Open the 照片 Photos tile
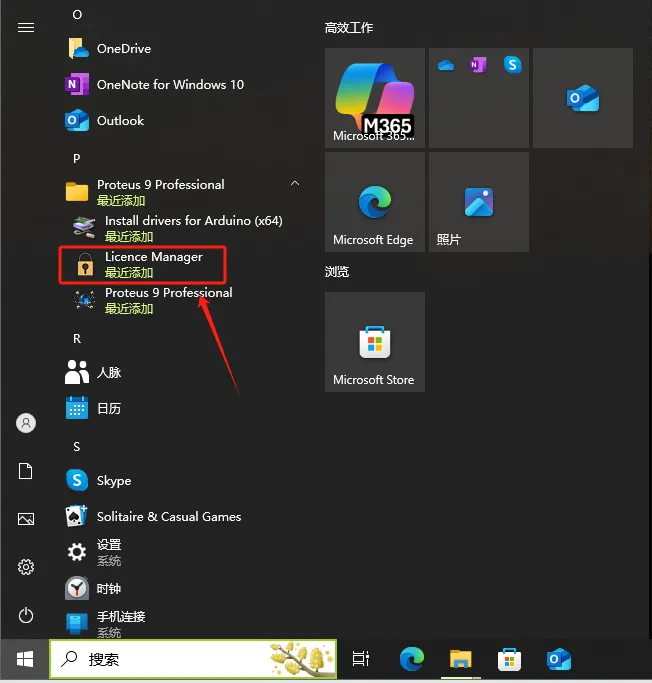This screenshot has height=683, width=652. click(x=479, y=202)
